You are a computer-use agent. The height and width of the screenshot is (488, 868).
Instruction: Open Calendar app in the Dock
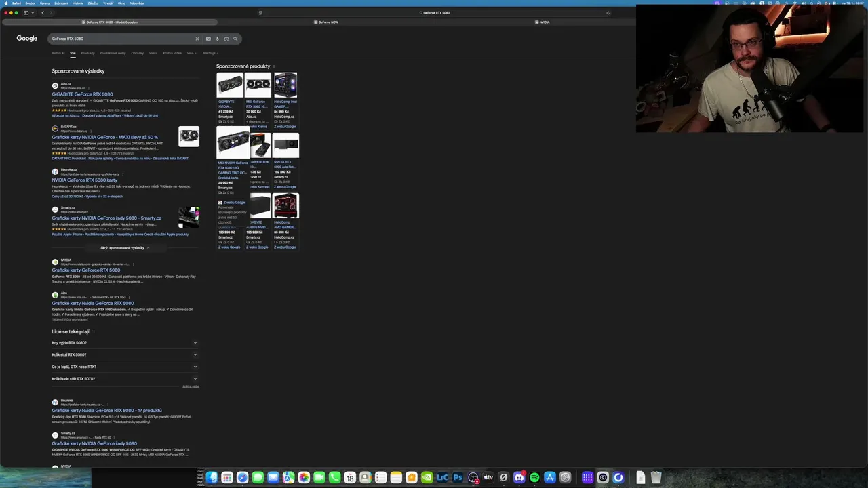click(350, 478)
